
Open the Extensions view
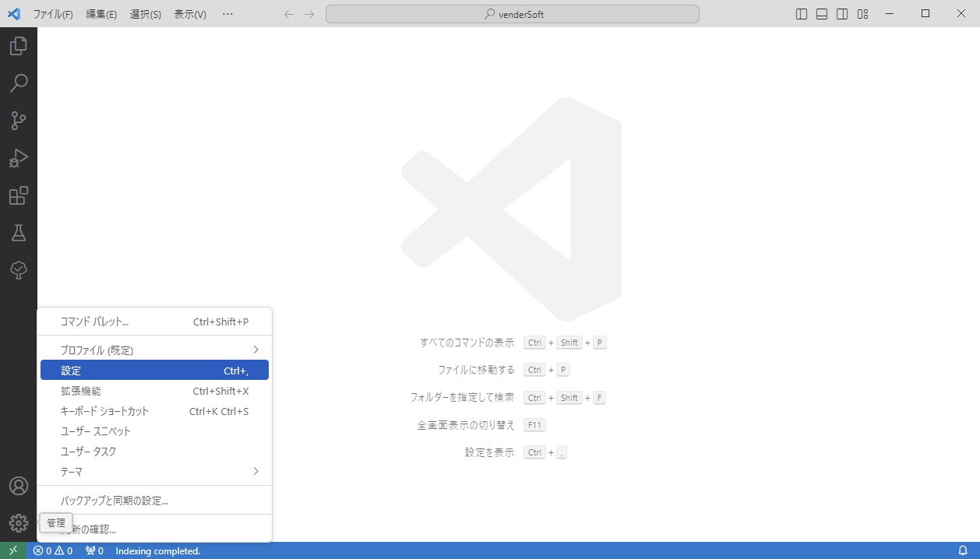coord(19,195)
